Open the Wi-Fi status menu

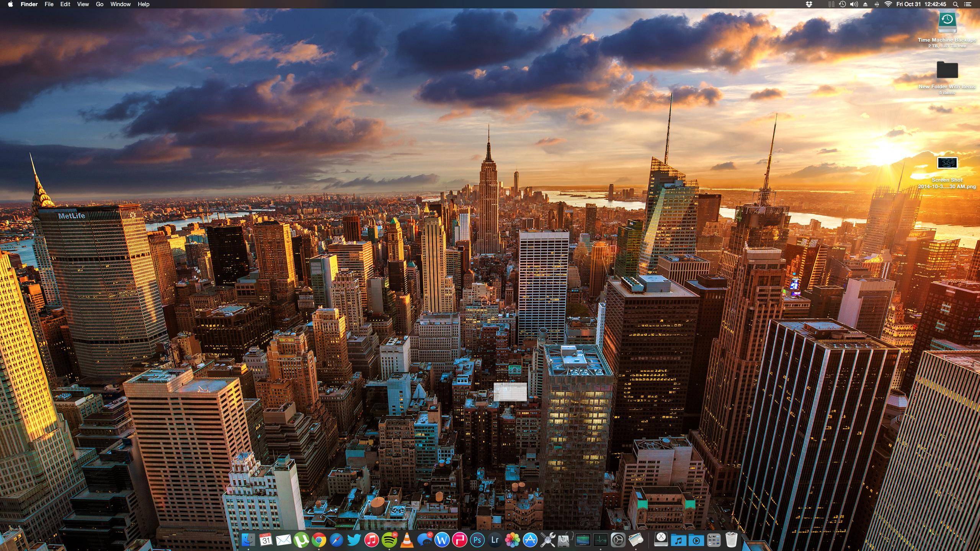tap(888, 4)
